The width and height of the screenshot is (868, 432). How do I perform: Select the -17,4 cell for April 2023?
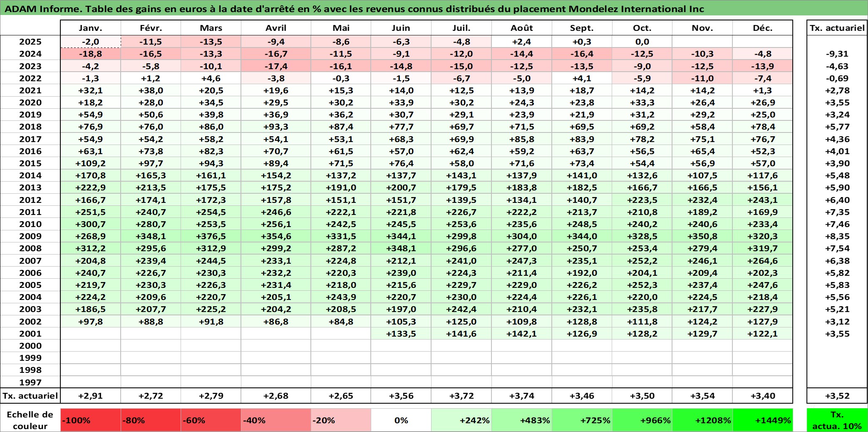[x=276, y=66]
